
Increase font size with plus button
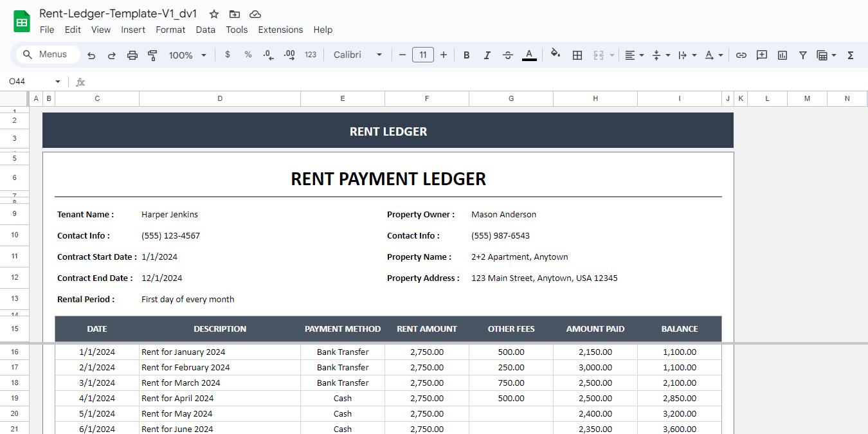point(444,55)
